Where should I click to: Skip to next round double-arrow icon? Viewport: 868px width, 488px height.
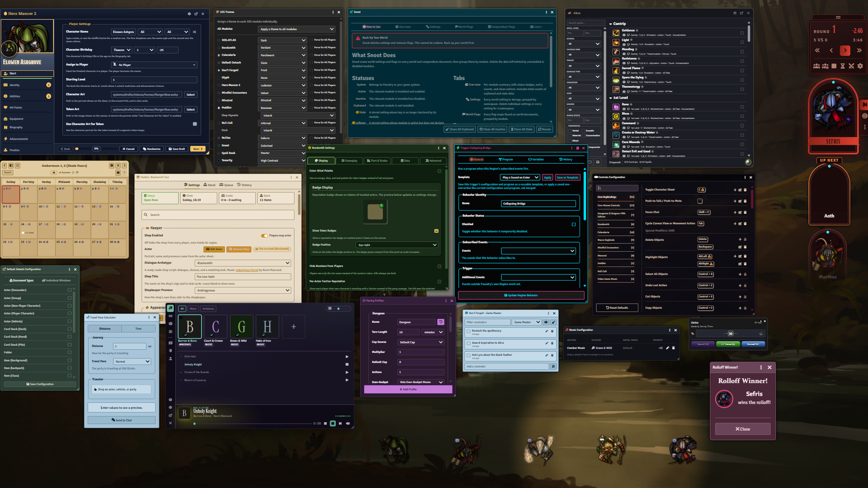click(859, 51)
